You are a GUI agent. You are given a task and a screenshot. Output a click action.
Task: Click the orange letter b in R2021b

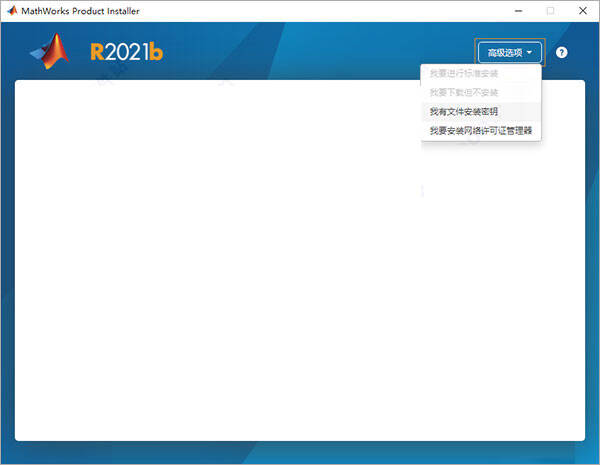pyautogui.click(x=156, y=52)
